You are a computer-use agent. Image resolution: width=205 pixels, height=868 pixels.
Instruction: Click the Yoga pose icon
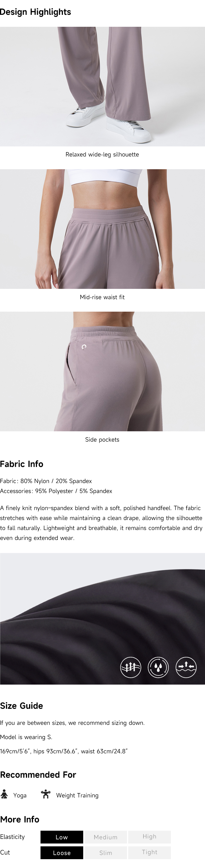4,794
